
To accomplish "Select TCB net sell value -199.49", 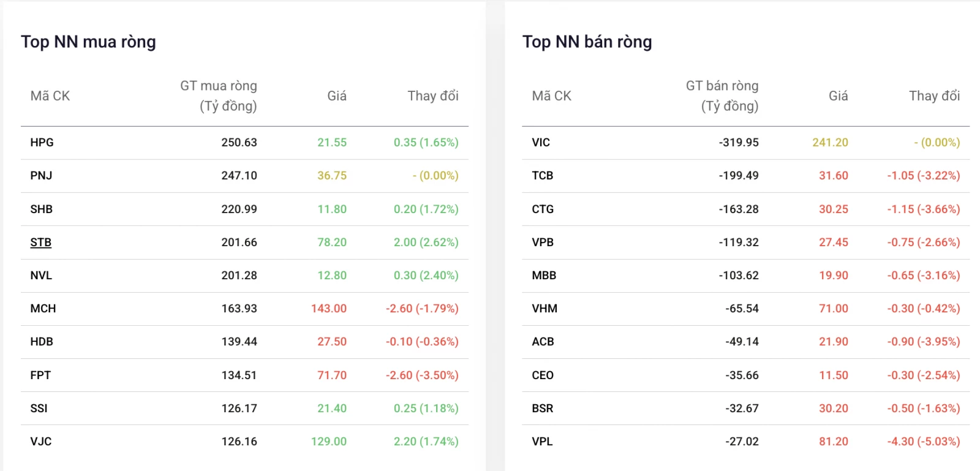I will (739, 176).
